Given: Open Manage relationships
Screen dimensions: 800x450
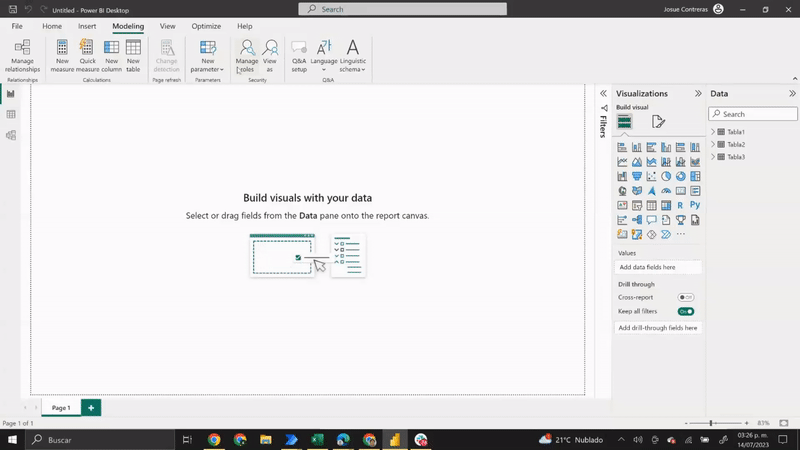Looking at the screenshot, I should (x=22, y=56).
